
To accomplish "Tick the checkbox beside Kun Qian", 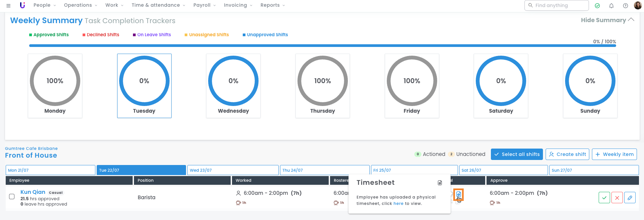I will [x=12, y=197].
